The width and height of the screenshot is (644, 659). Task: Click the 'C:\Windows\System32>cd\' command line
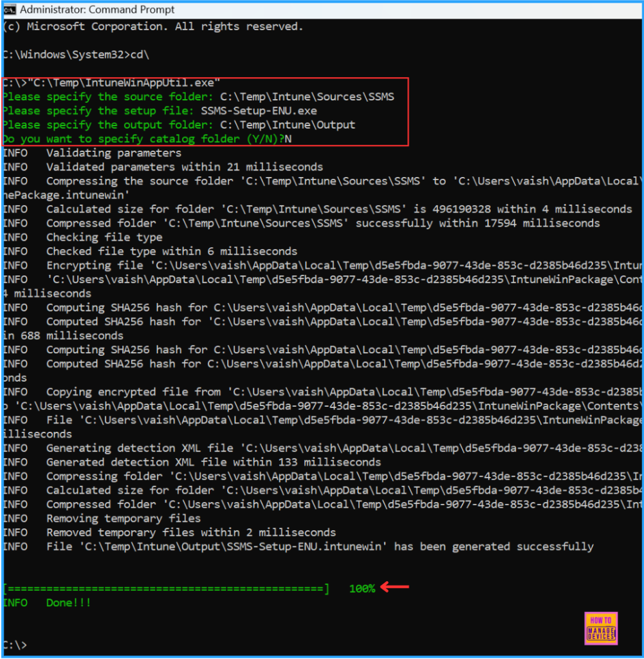[x=77, y=55]
